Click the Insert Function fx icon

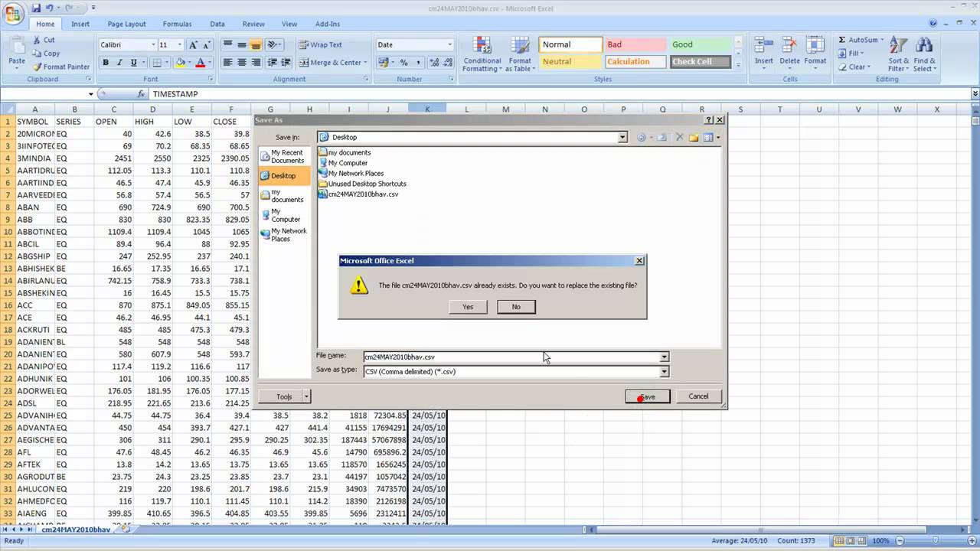click(x=142, y=94)
